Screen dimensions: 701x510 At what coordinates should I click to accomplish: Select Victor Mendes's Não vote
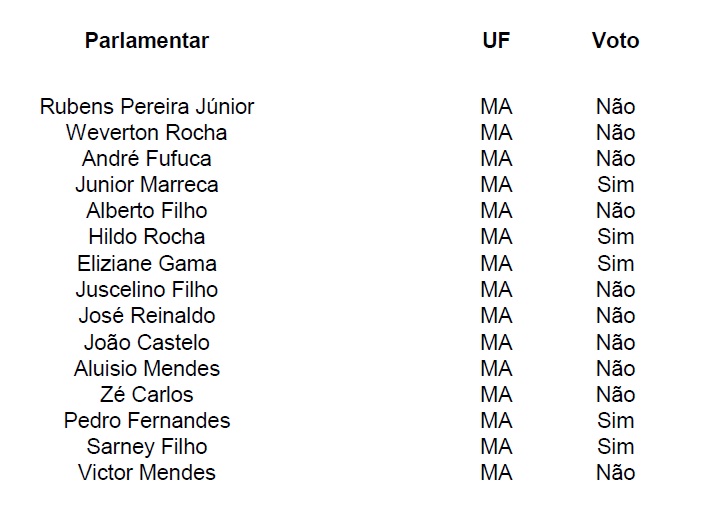pyautogui.click(x=615, y=473)
